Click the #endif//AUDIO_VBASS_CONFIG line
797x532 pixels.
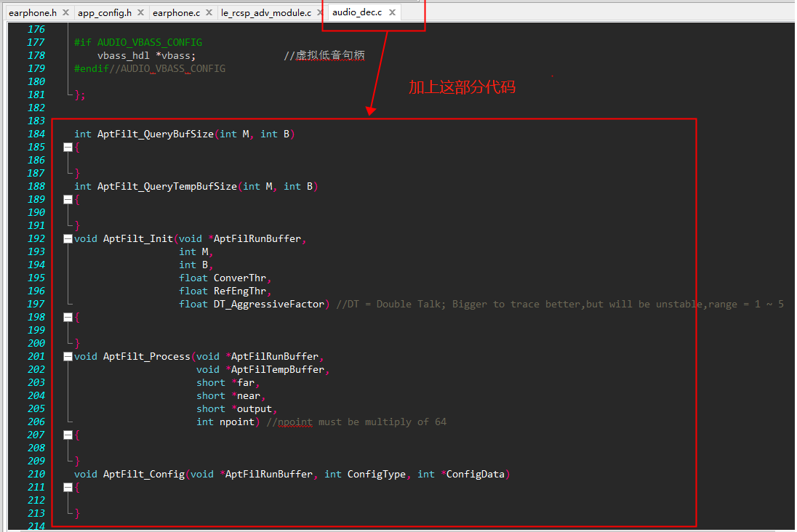coord(150,68)
